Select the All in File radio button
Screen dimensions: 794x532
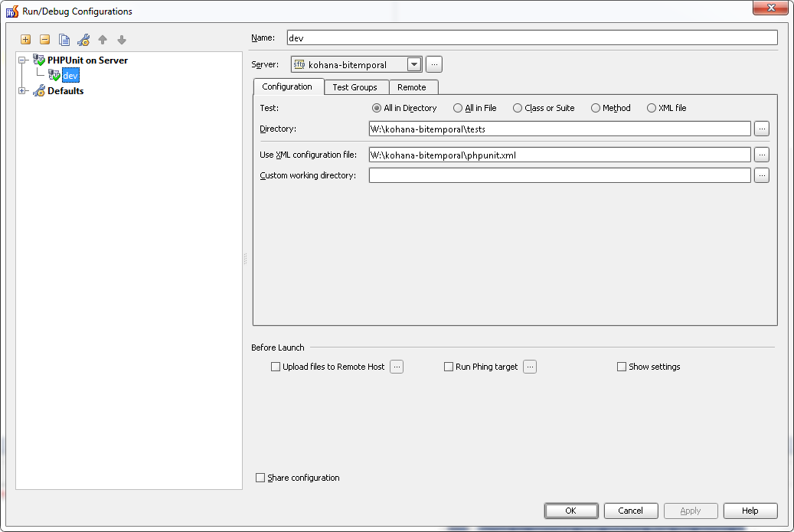click(457, 108)
